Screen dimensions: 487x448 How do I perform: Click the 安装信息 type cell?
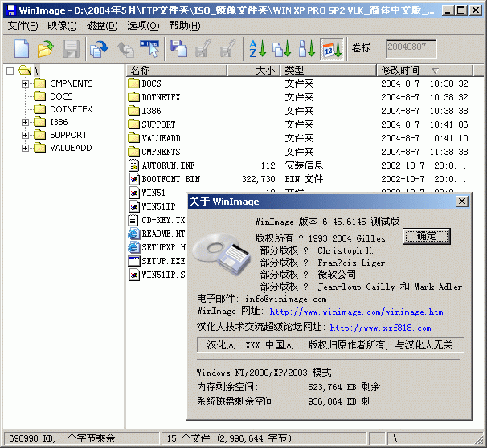304,165
